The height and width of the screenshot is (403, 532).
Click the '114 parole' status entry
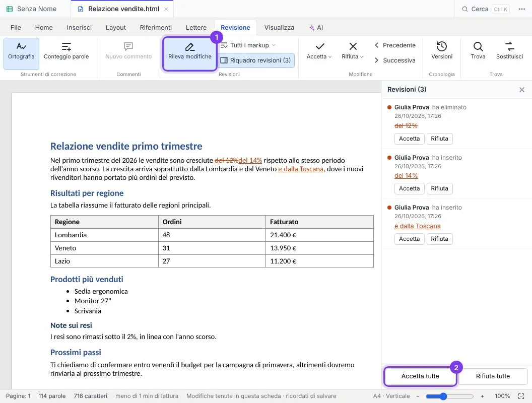pyautogui.click(x=52, y=396)
